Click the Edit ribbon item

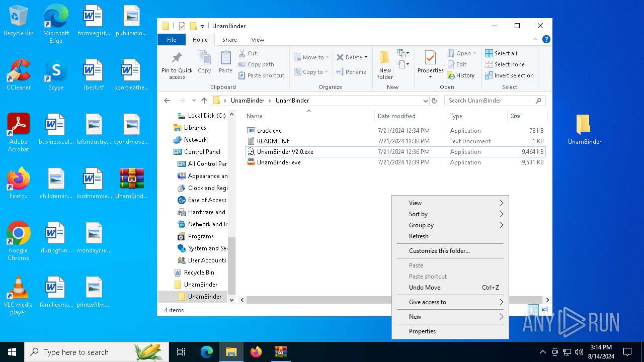point(457,64)
